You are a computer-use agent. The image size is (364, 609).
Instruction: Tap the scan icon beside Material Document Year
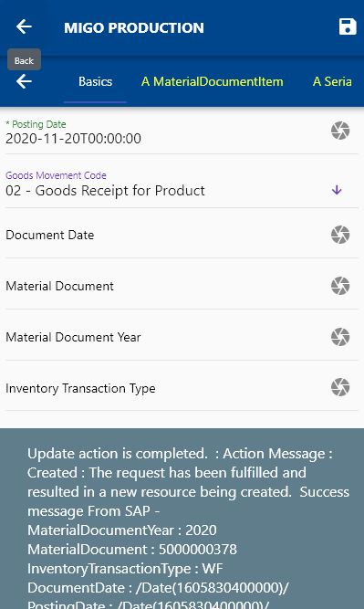pos(340,337)
